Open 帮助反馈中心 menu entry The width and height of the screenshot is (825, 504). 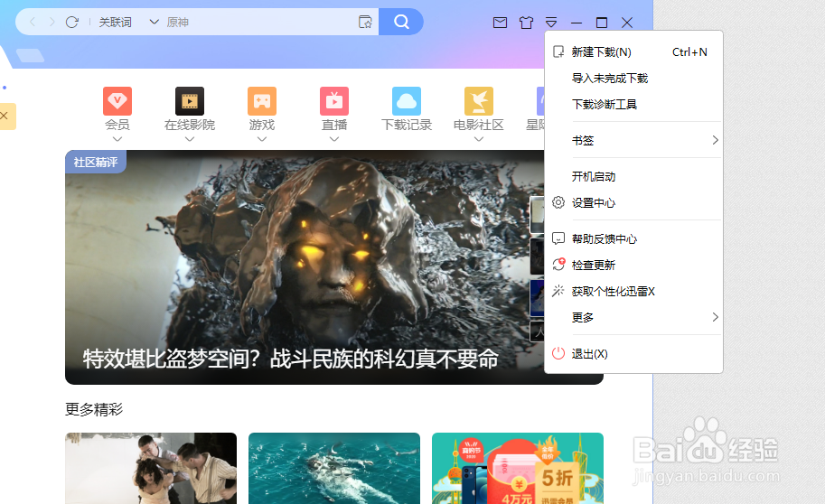633,238
